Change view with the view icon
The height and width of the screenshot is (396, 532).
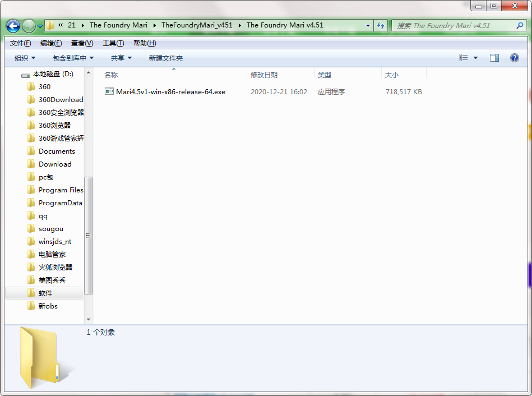pyautogui.click(x=463, y=58)
